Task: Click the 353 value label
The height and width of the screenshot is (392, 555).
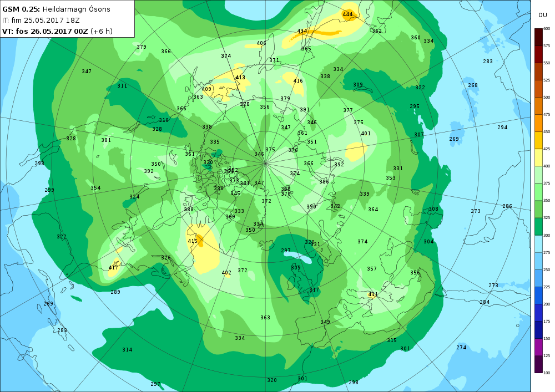Action: [x=391, y=178]
